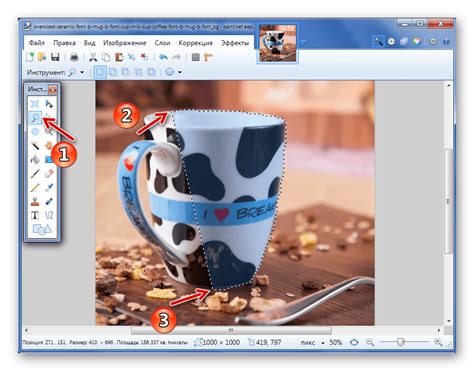Click the Open file toolbar icon
Image resolution: width=474 pixels, height=371 pixels.
pos(42,57)
